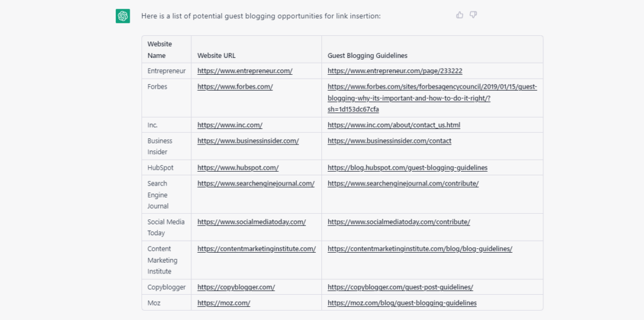The width and height of the screenshot is (644, 320).
Task: Open the socialmediatoday.com website URL link
Action: click(252, 222)
